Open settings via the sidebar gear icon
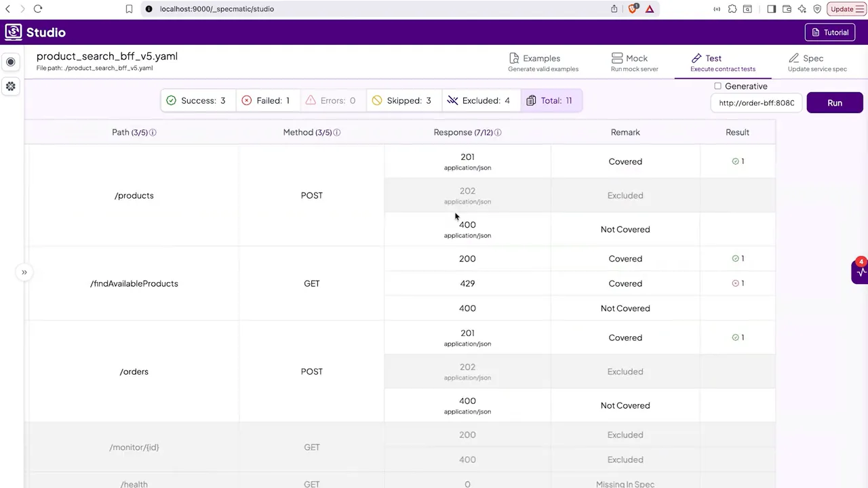 pyautogui.click(x=10, y=86)
